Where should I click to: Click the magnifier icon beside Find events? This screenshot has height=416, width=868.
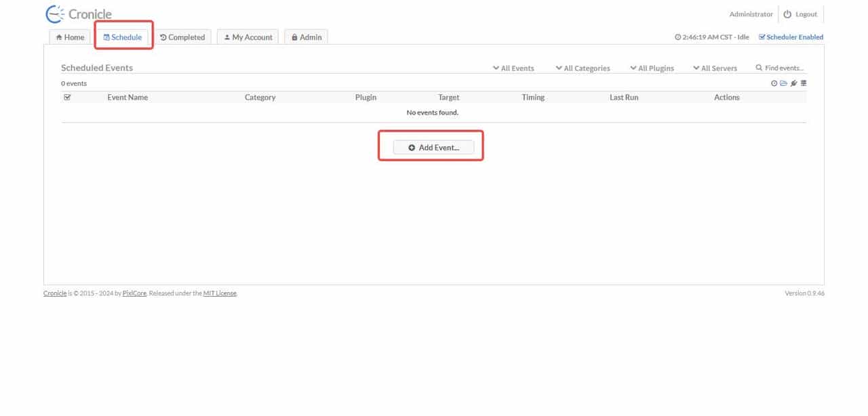click(759, 68)
